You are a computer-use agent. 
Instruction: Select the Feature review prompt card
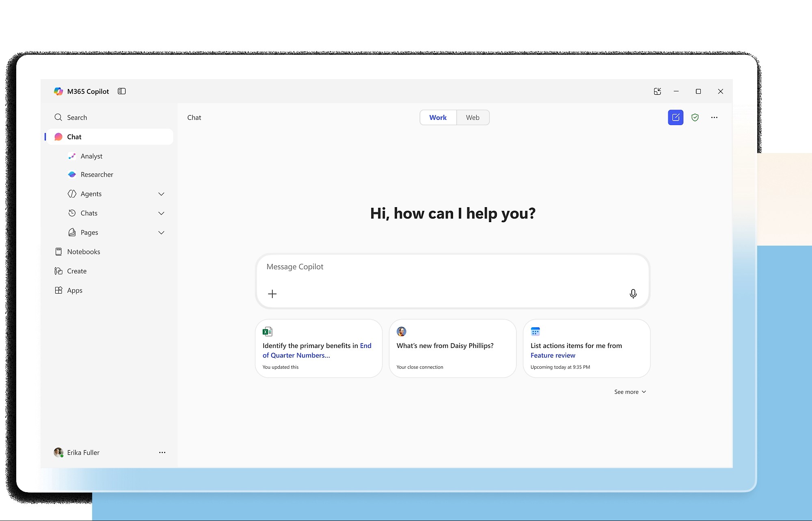click(x=587, y=348)
